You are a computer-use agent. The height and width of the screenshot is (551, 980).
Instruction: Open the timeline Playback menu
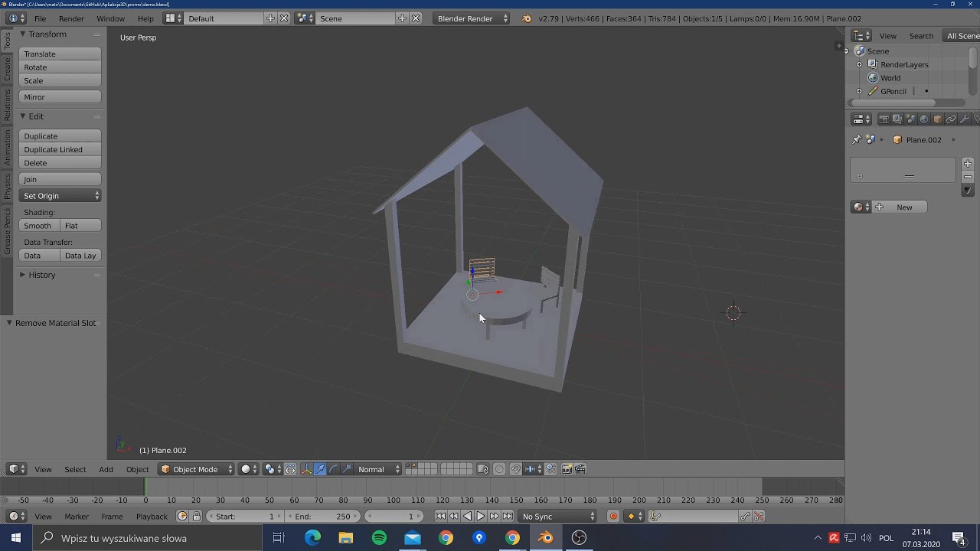coord(152,517)
